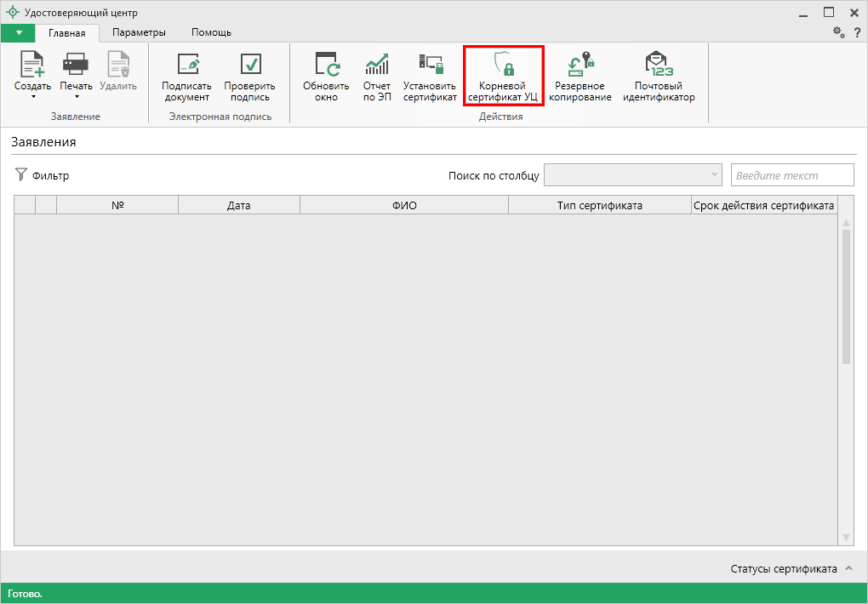Open the green application menu button
868x604 pixels.
18,32
